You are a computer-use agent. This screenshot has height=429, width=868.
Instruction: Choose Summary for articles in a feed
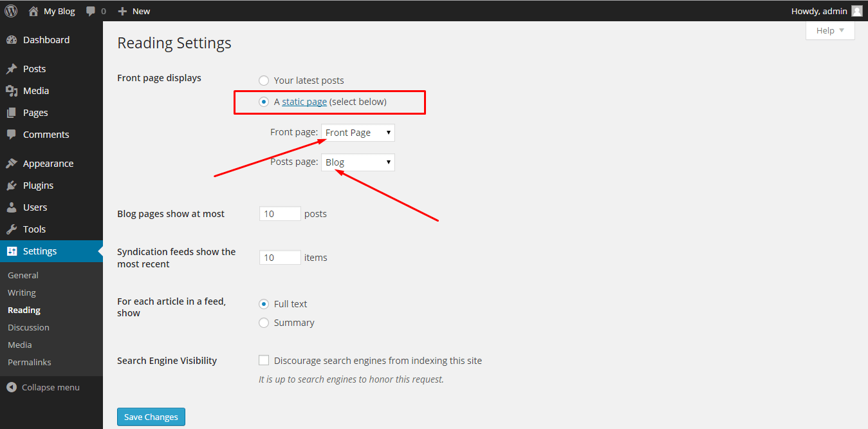[x=264, y=322]
